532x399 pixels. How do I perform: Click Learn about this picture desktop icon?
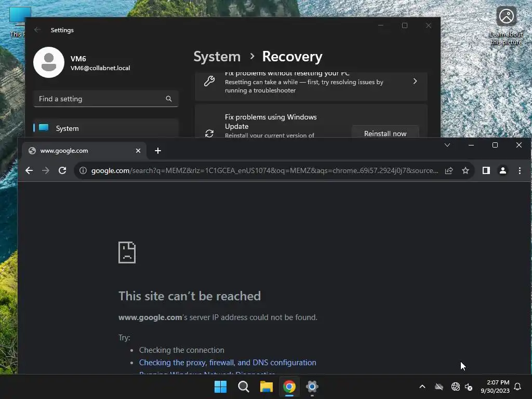(506, 25)
